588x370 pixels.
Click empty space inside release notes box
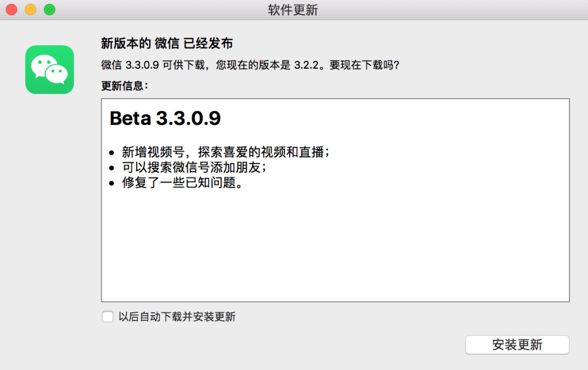335,244
